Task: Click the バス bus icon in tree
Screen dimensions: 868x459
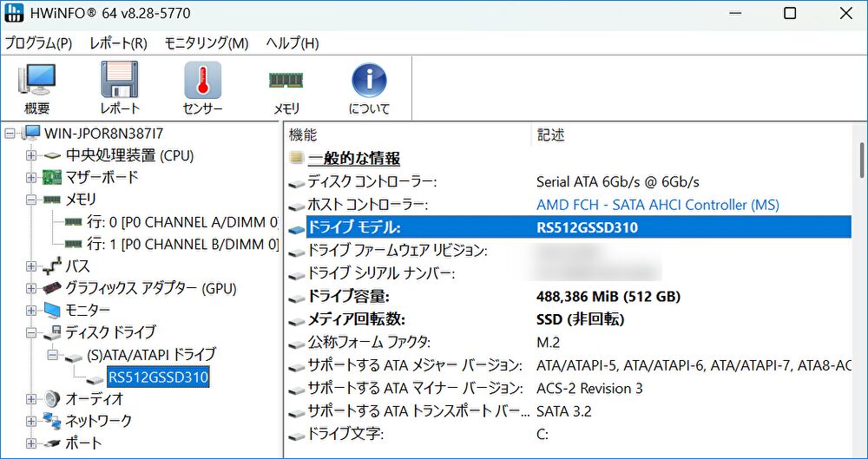Action: click(x=52, y=266)
